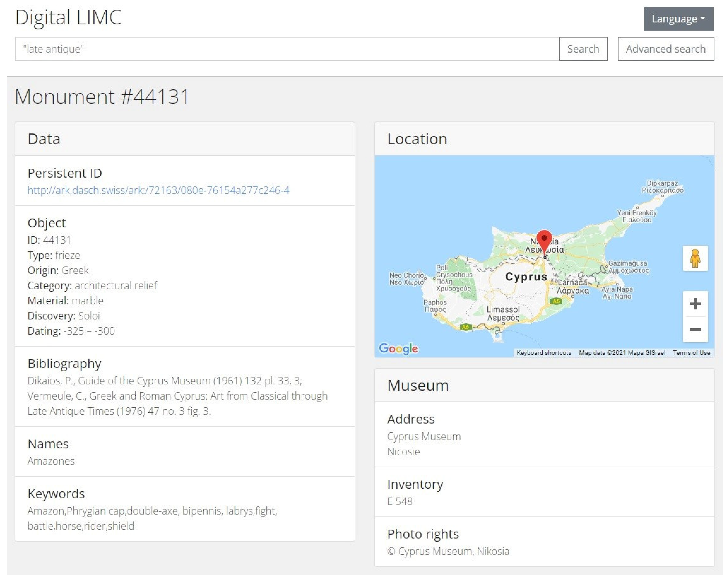Image resolution: width=728 pixels, height=581 pixels.
Task: Zoom out on the map
Action: click(x=695, y=329)
